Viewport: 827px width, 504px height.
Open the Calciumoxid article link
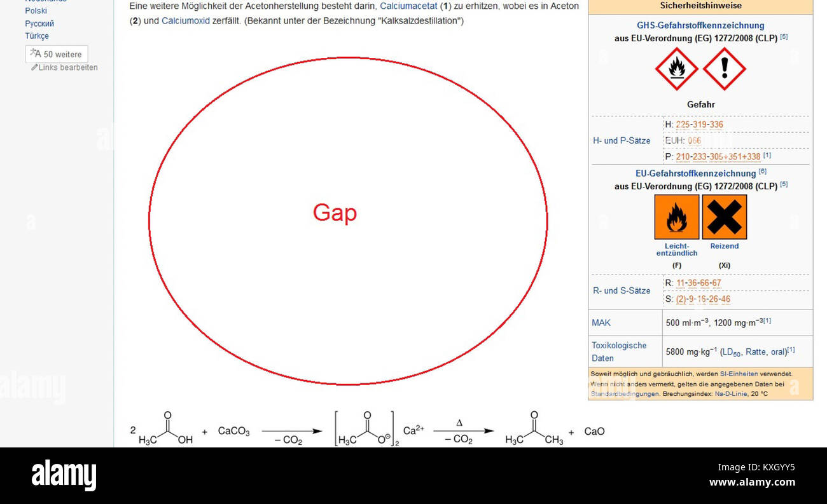(186, 20)
